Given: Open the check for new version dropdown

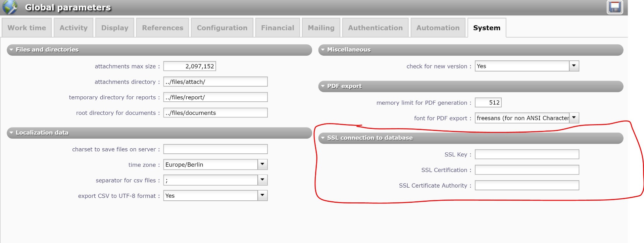Looking at the screenshot, I should click(x=574, y=66).
